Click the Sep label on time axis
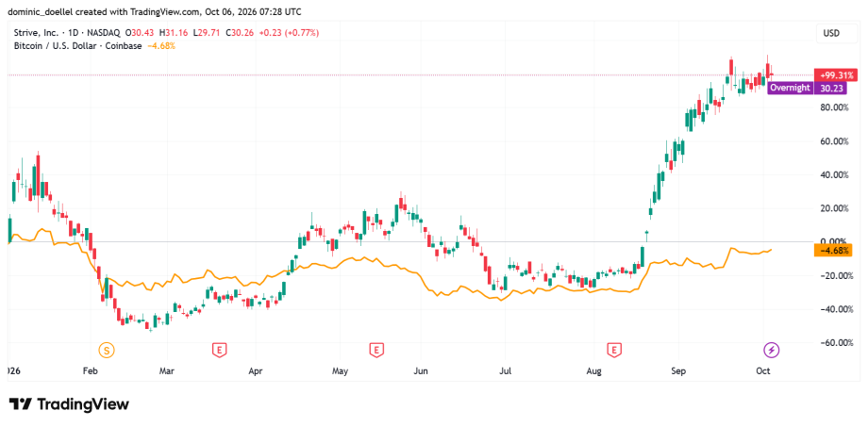This screenshot has height=427, width=868. pyautogui.click(x=678, y=371)
